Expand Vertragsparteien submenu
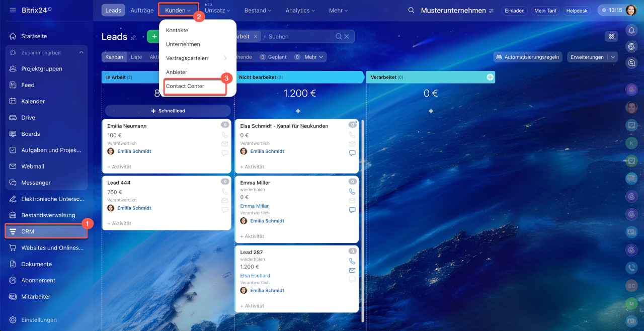 point(225,58)
